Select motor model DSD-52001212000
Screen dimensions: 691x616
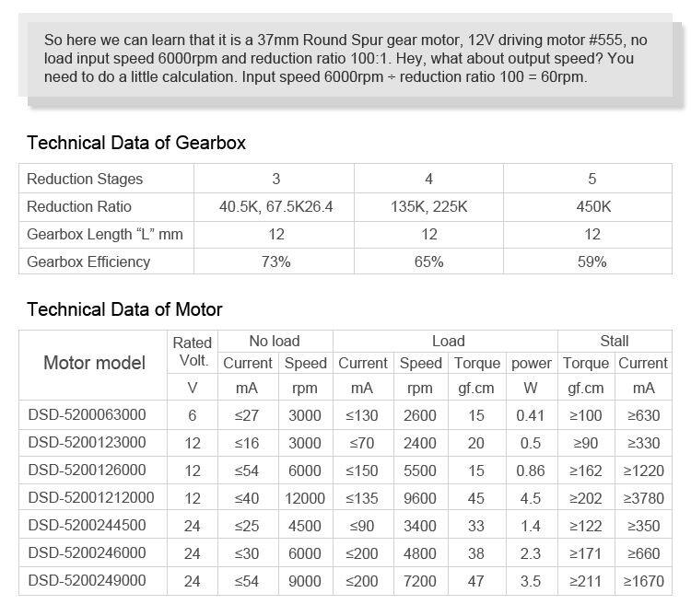90,498
